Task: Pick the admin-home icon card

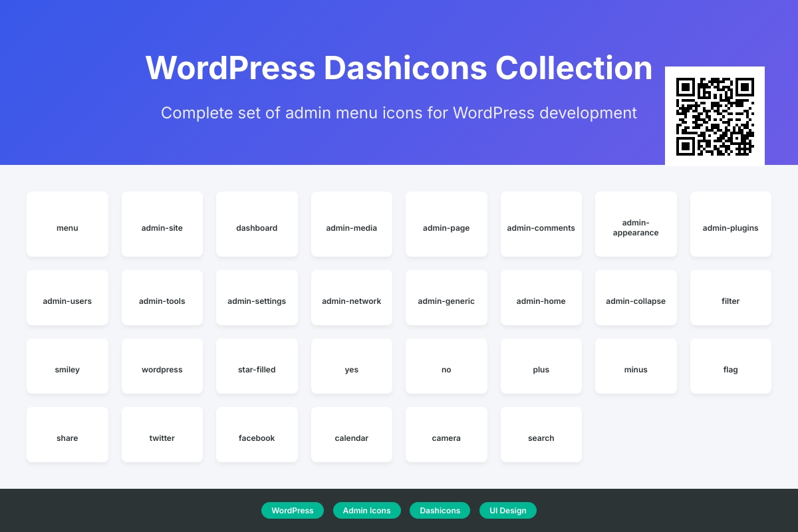Action: click(x=541, y=297)
